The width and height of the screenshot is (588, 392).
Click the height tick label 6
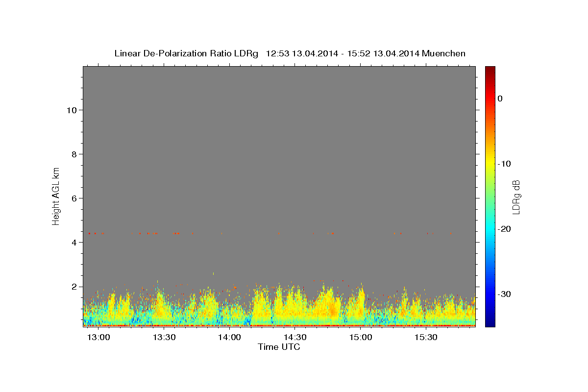click(74, 198)
